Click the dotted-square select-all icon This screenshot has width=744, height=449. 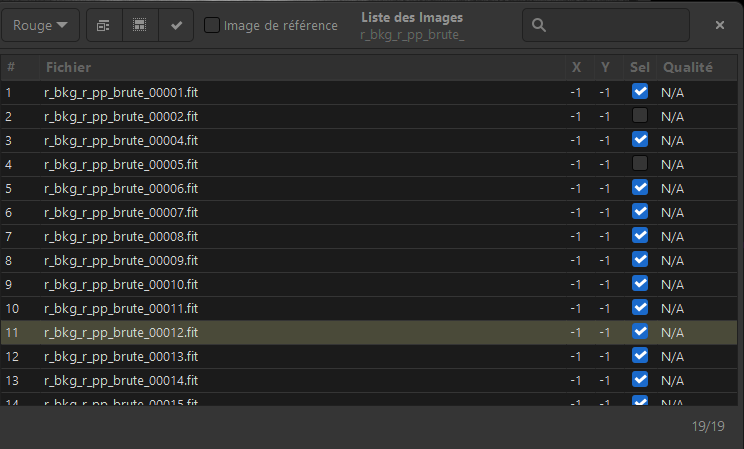[x=140, y=25]
